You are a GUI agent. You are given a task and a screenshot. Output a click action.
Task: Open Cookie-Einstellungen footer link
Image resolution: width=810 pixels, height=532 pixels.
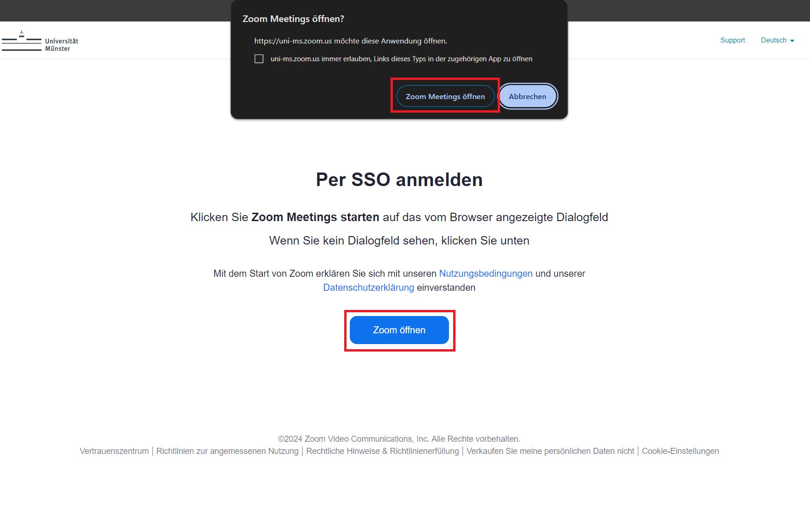680,451
